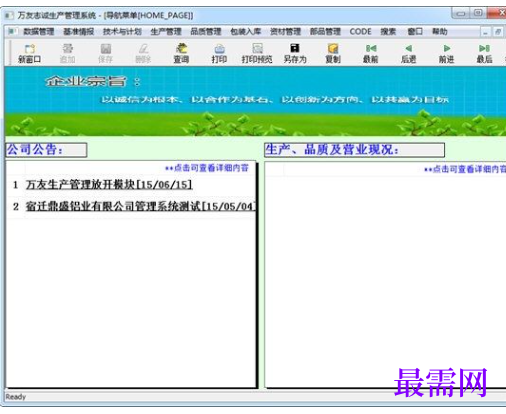Minimize the inner MDI child window
This screenshot has width=506, height=414.
[x=486, y=32]
